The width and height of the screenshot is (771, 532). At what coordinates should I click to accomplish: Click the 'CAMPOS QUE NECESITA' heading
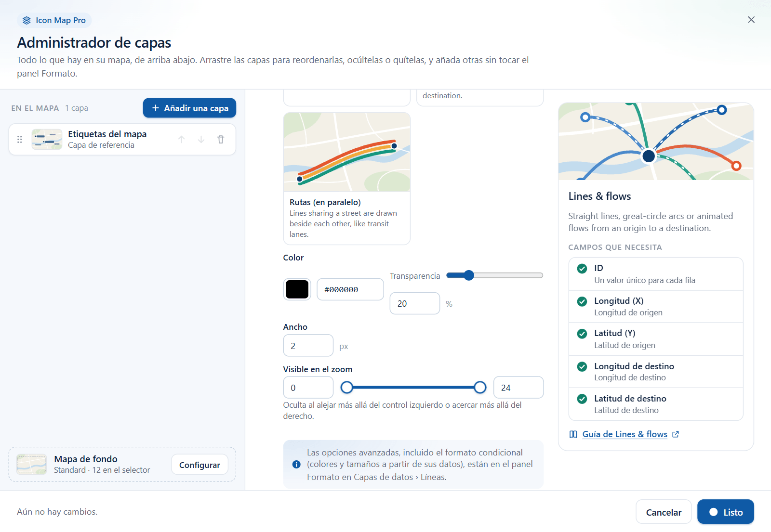(x=615, y=247)
